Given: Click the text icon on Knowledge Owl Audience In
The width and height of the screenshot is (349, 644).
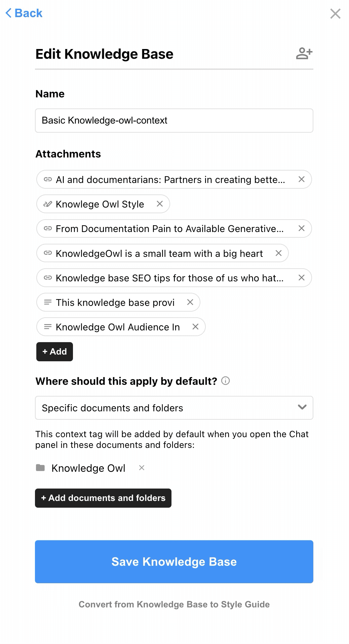Looking at the screenshot, I should point(48,327).
